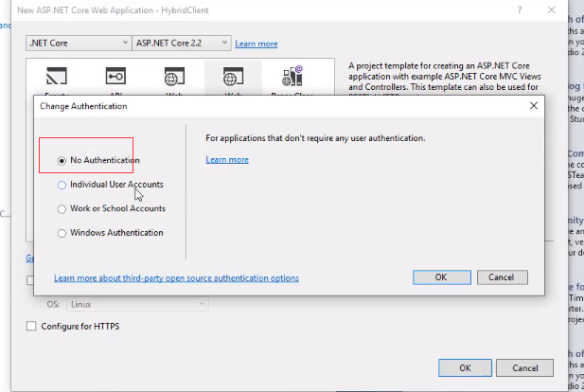Enable the Configure for HTTPS checkbox

pos(31,327)
